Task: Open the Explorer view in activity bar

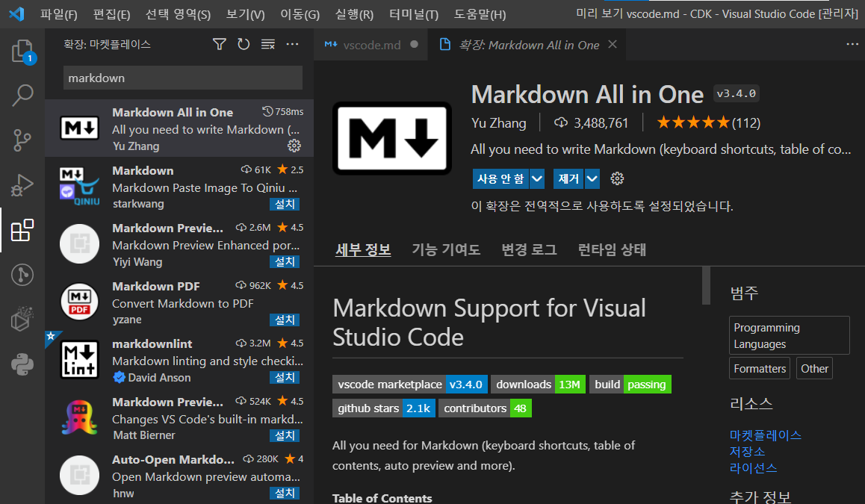Action: pos(22,52)
